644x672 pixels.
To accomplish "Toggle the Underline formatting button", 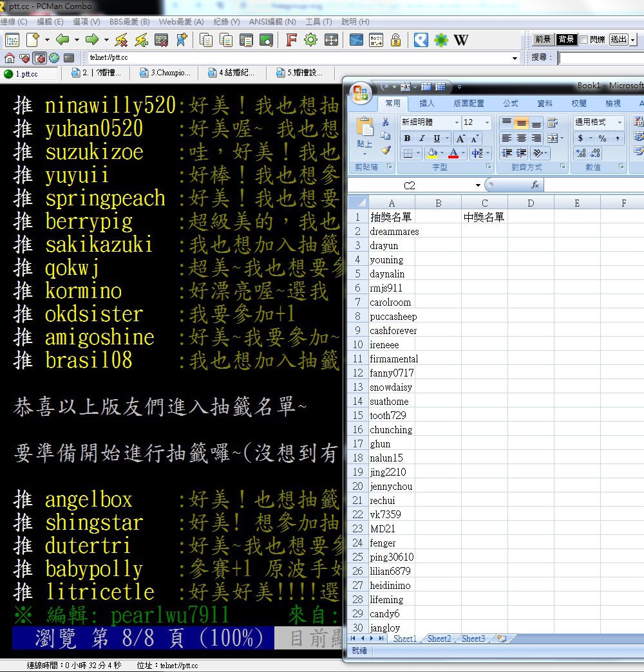I will 437,138.
